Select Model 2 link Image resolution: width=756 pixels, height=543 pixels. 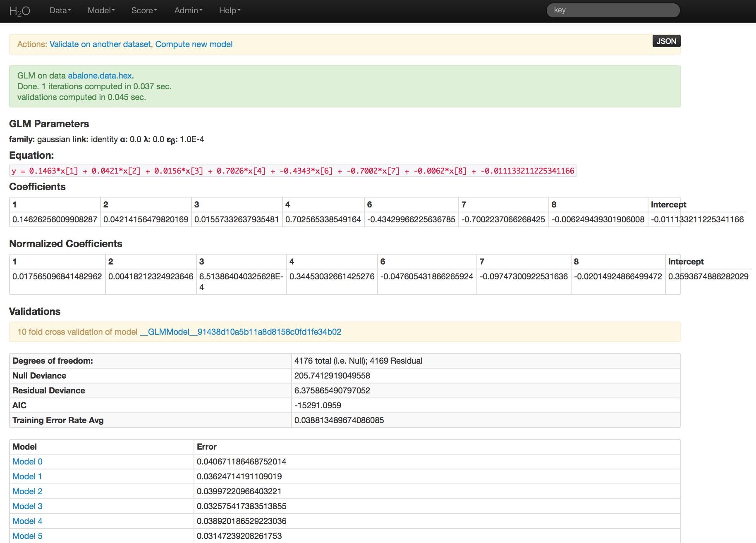click(27, 491)
